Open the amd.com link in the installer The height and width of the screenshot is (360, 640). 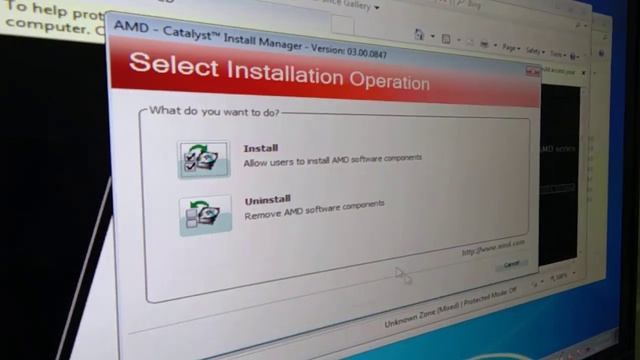click(493, 248)
